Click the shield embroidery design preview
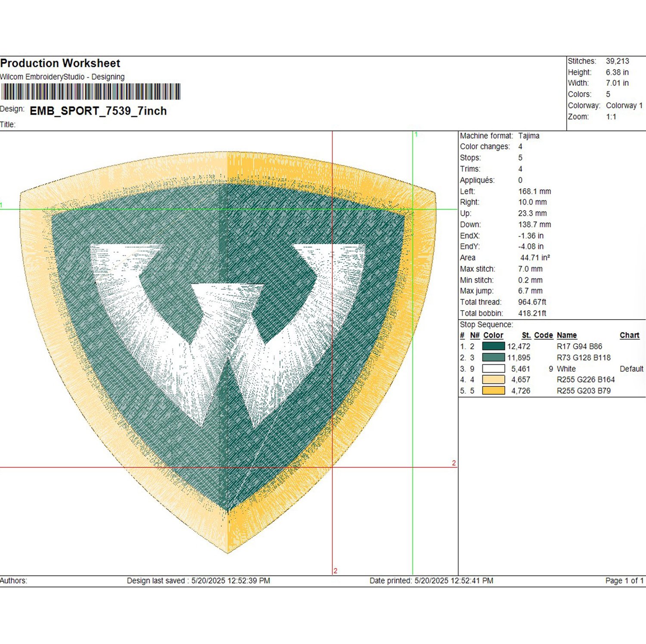646x644 pixels. click(x=228, y=352)
